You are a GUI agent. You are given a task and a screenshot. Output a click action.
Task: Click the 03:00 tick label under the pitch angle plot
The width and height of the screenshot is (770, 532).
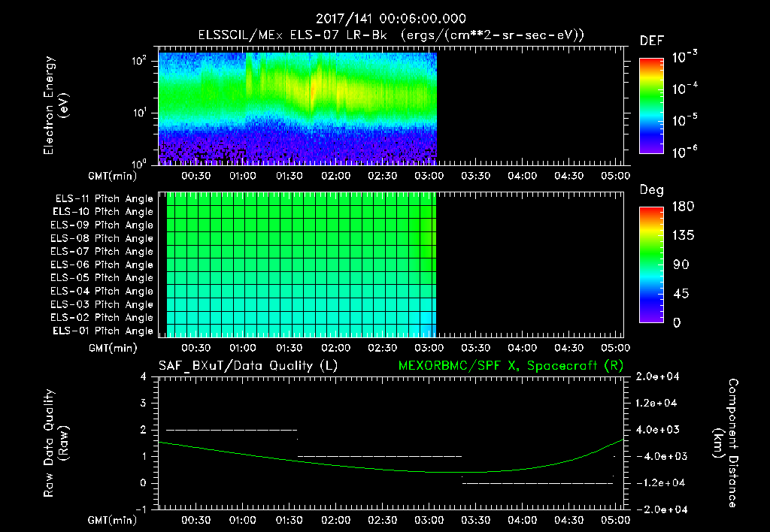click(429, 349)
